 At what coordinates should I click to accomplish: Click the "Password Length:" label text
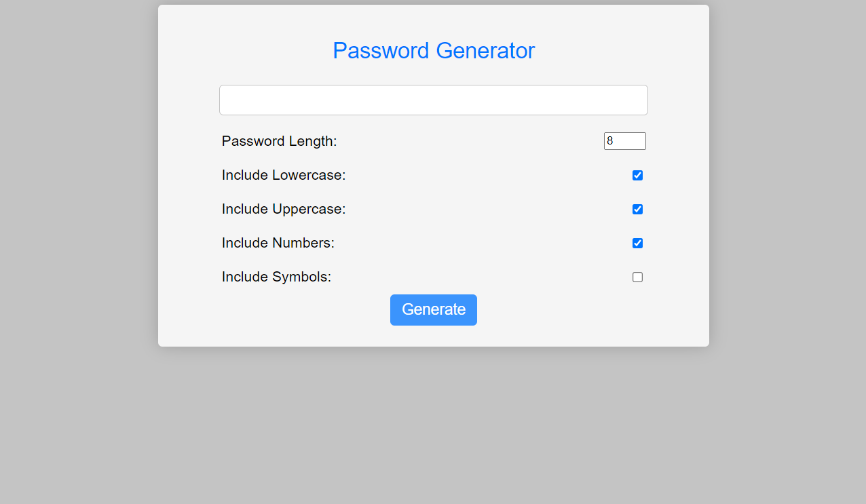click(x=279, y=141)
